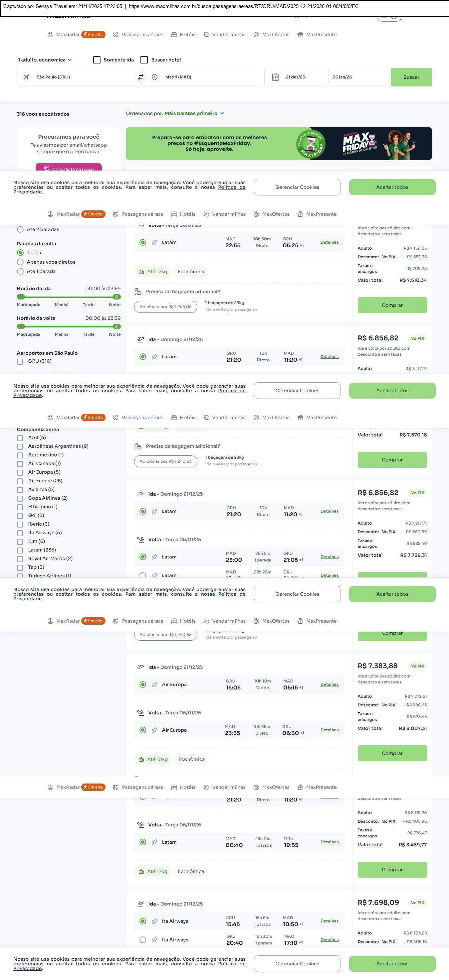Viewport: 449px width, 980px height.
Task: Click the MaxPresente gift icon in top navigation
Action: tap(300, 35)
